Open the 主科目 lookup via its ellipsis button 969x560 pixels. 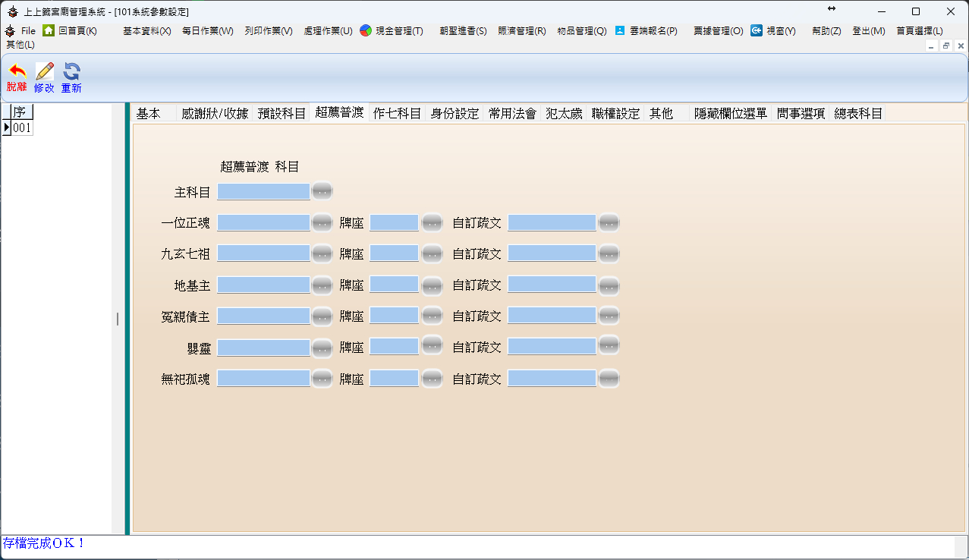pyautogui.click(x=321, y=192)
